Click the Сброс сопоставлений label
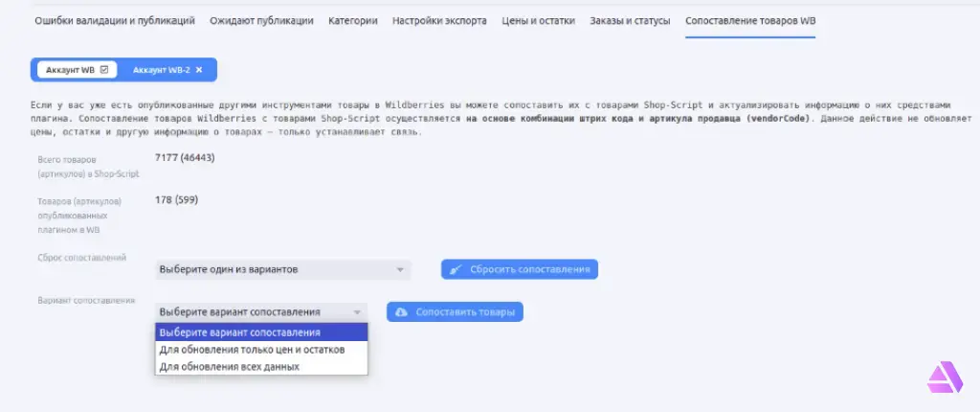Image resolution: width=980 pixels, height=412 pixels. point(82,258)
